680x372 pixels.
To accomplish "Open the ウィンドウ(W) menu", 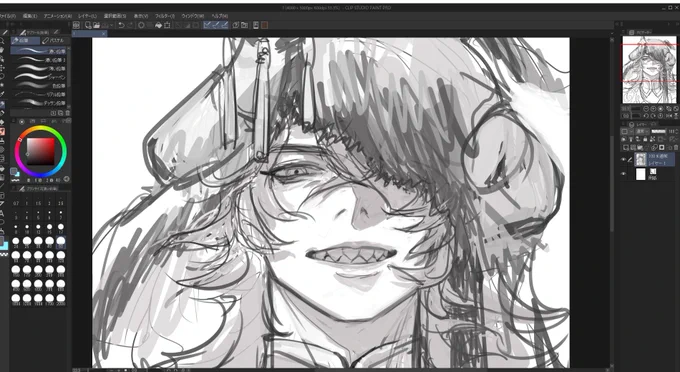I will [x=193, y=16].
